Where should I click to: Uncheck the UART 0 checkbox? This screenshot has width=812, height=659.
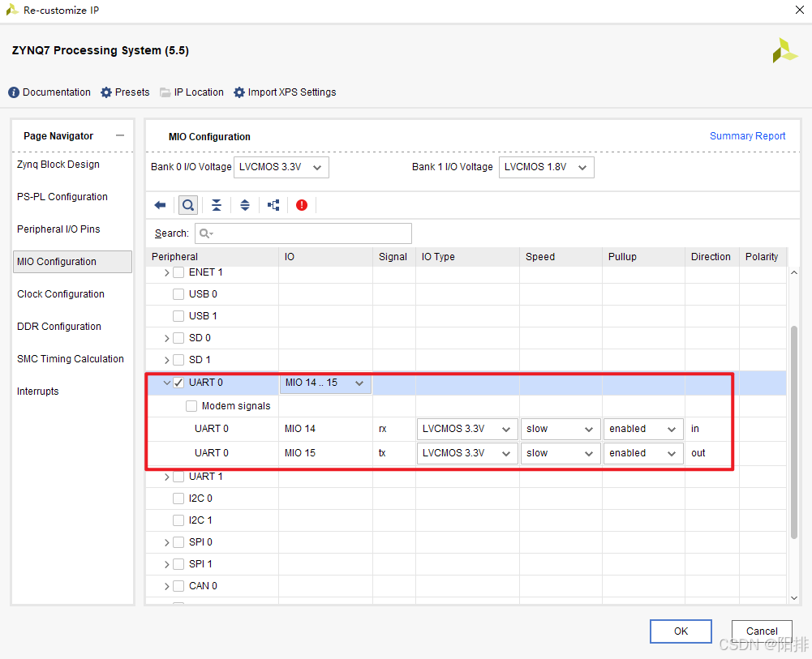[x=178, y=383]
